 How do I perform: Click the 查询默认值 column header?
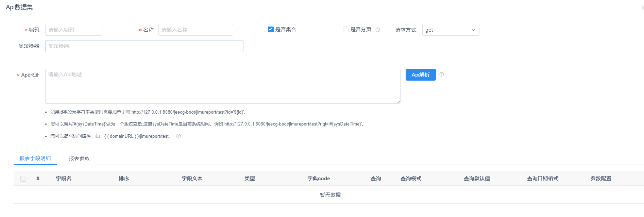(x=477, y=178)
